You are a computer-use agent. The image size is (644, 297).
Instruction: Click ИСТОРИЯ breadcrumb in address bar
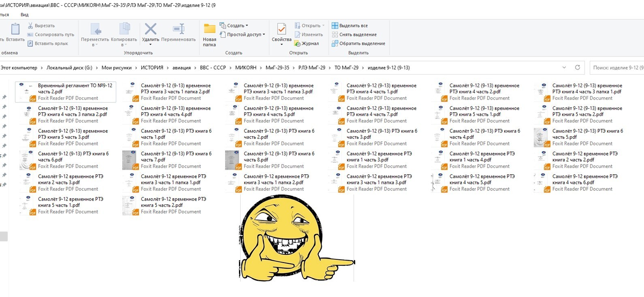pos(152,68)
